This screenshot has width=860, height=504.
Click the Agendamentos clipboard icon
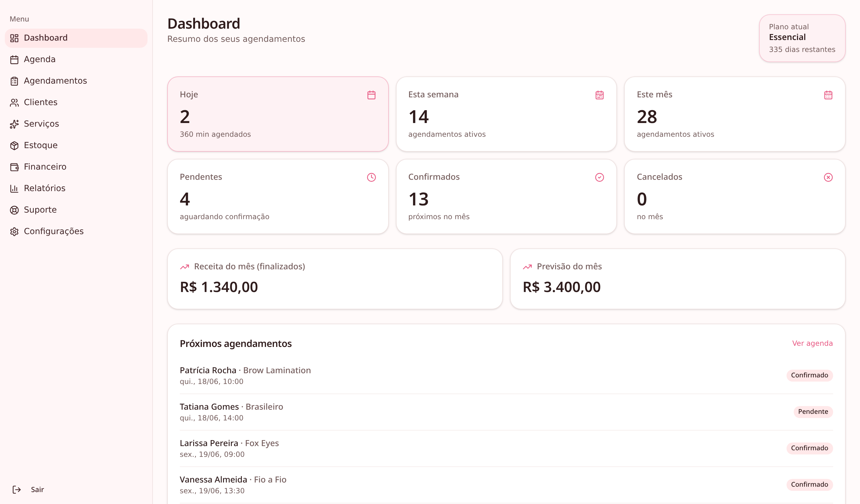tap(14, 81)
